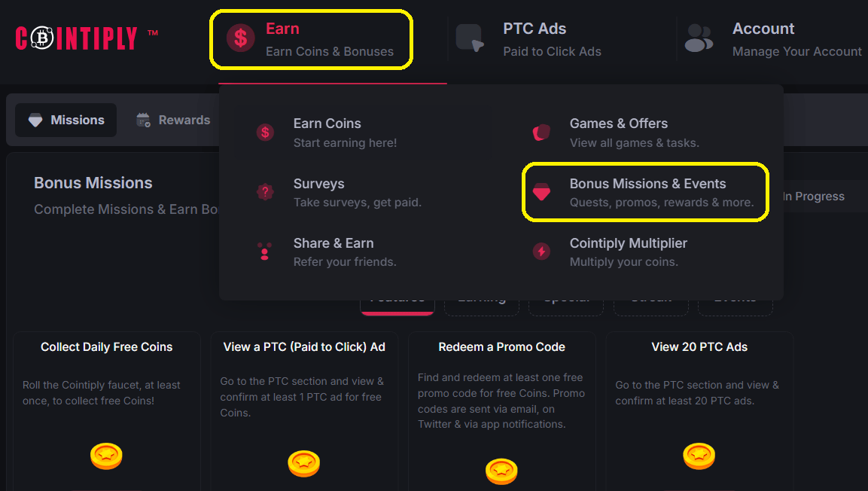Click the Cointiply logo
The image size is (868, 491).
(x=76, y=38)
